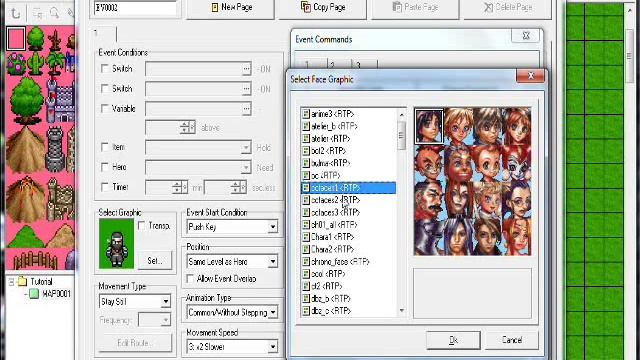640x360 pixels.
Task: Select the wooden fence tile
Action: click(35, 259)
